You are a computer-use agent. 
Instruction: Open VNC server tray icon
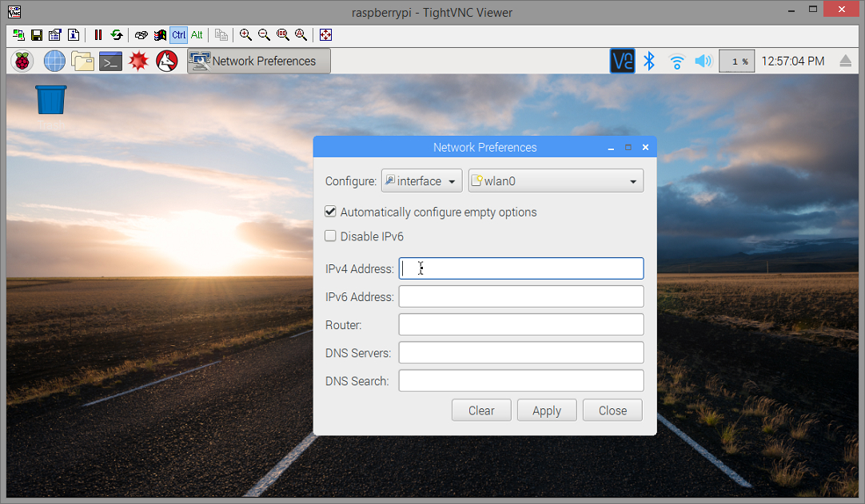pyautogui.click(x=622, y=61)
